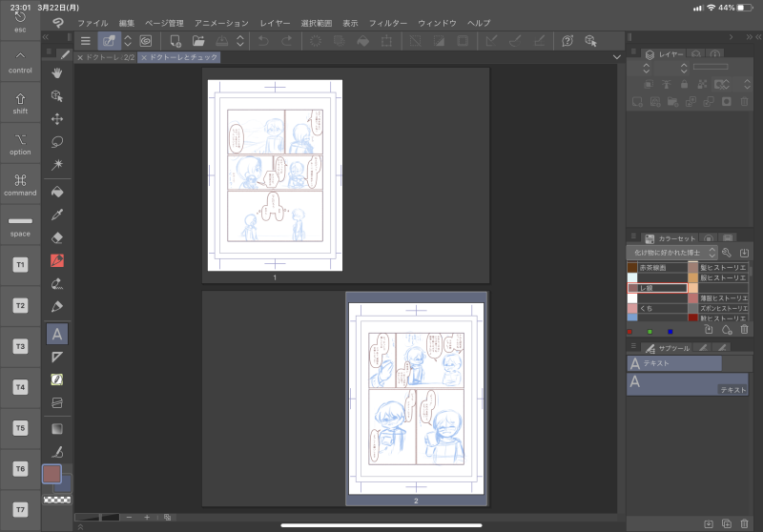This screenshot has height=532, width=763.
Task: Choose the Eyedropper tool
Action: (57, 214)
